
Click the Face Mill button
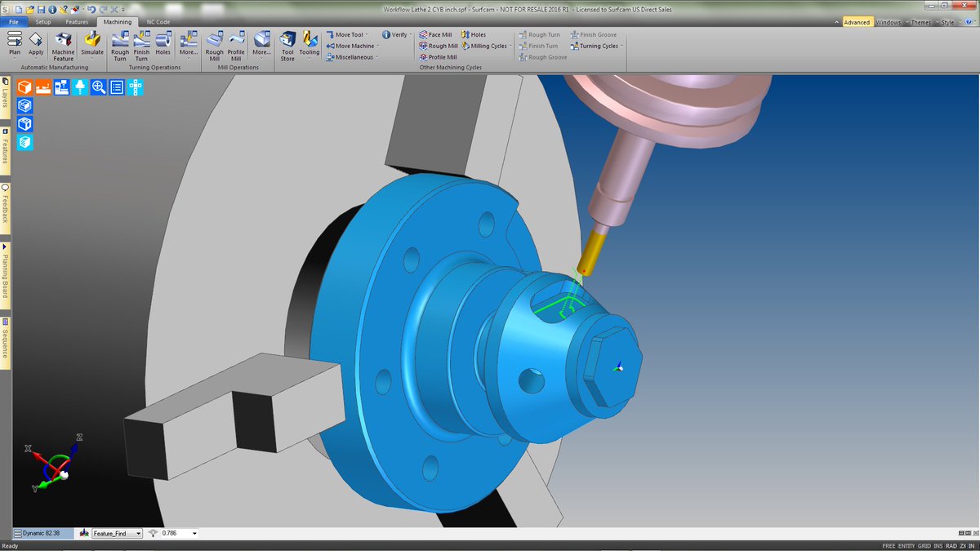tap(435, 35)
